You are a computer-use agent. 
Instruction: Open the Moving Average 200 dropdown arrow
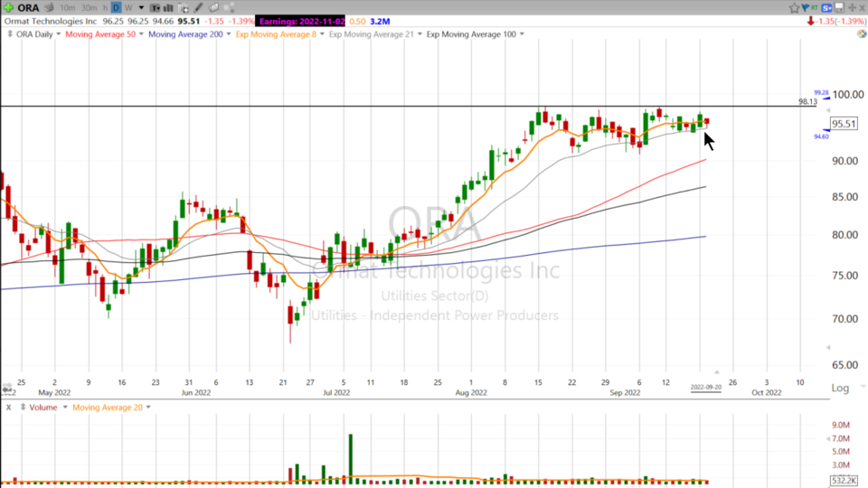(x=229, y=34)
